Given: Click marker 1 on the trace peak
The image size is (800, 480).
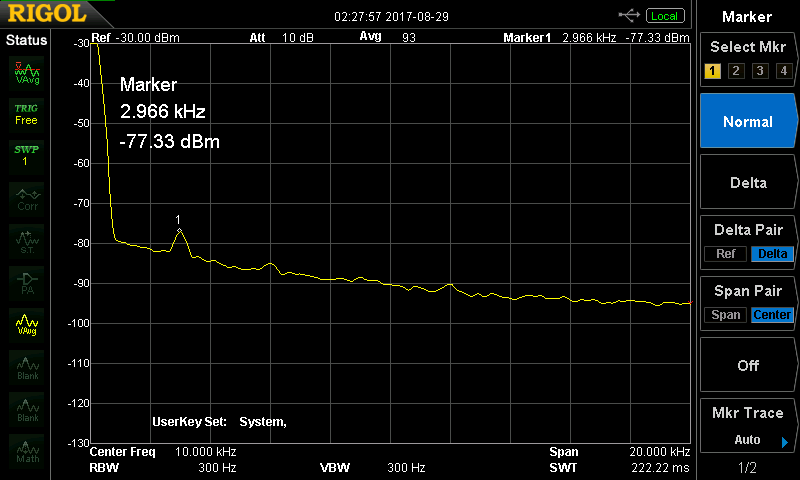Looking at the screenshot, I should coord(179,230).
